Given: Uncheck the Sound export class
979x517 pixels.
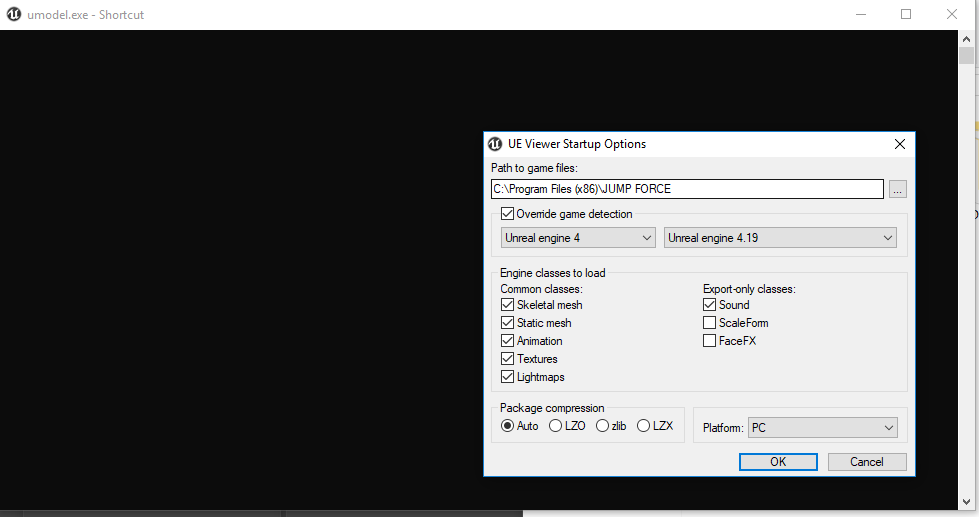Looking at the screenshot, I should 709,305.
